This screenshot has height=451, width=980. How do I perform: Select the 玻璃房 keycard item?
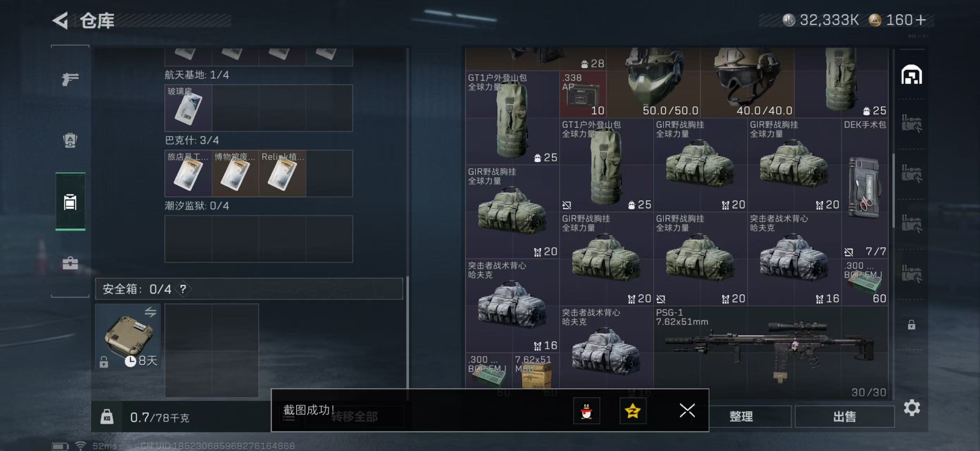click(x=188, y=108)
